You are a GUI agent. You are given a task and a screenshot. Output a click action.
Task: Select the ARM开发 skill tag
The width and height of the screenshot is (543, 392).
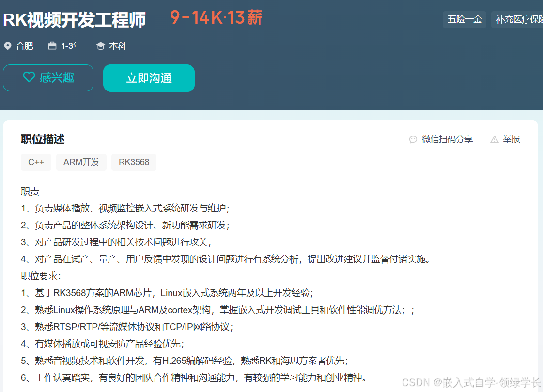pyautogui.click(x=81, y=162)
